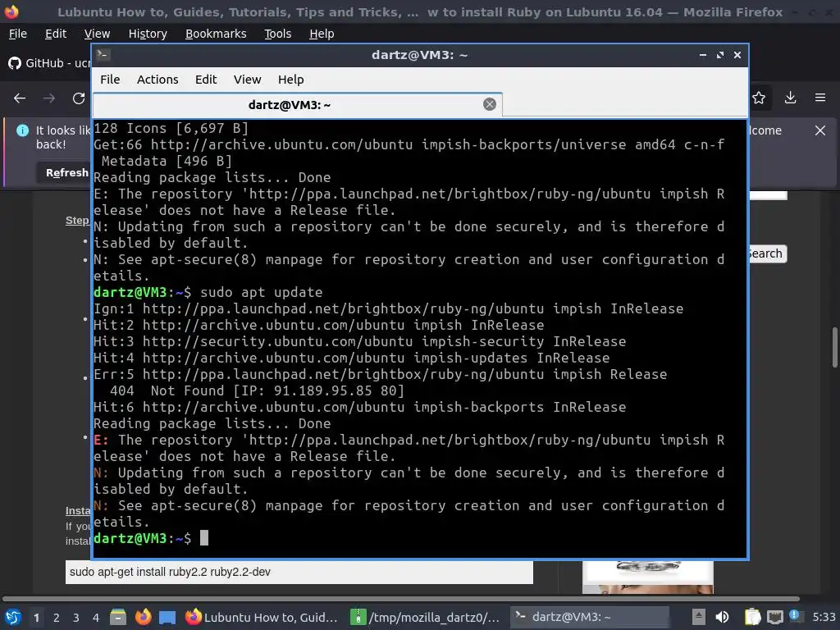The height and width of the screenshot is (630, 840).
Task: Launch Firefox from taskbar quicklaunch icon
Action: [x=143, y=617]
